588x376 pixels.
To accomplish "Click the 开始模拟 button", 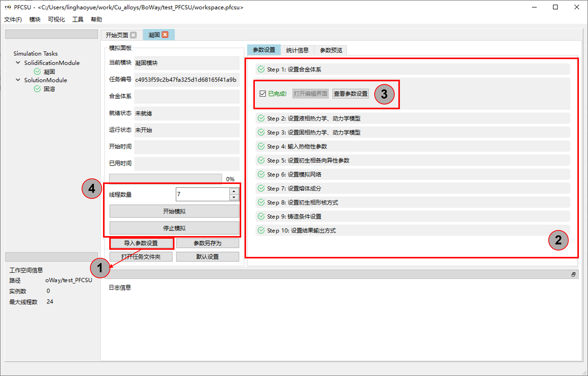I will coord(174,211).
